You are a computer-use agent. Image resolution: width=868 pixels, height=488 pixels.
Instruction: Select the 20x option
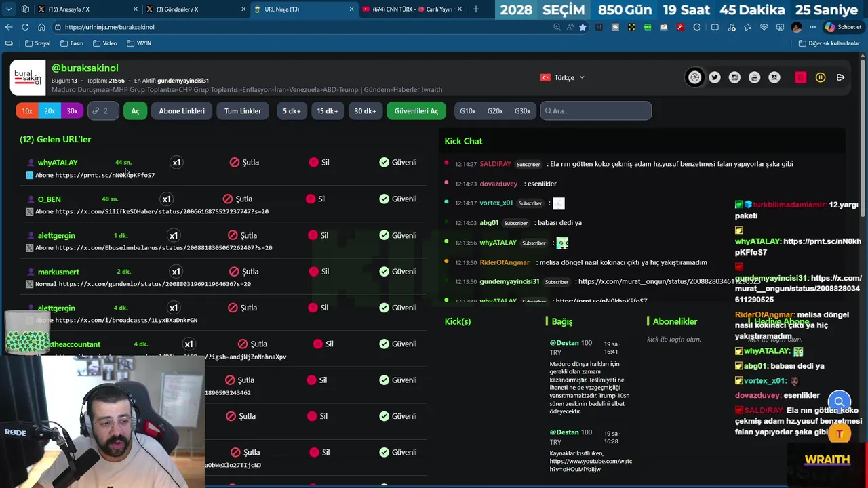pyautogui.click(x=50, y=110)
